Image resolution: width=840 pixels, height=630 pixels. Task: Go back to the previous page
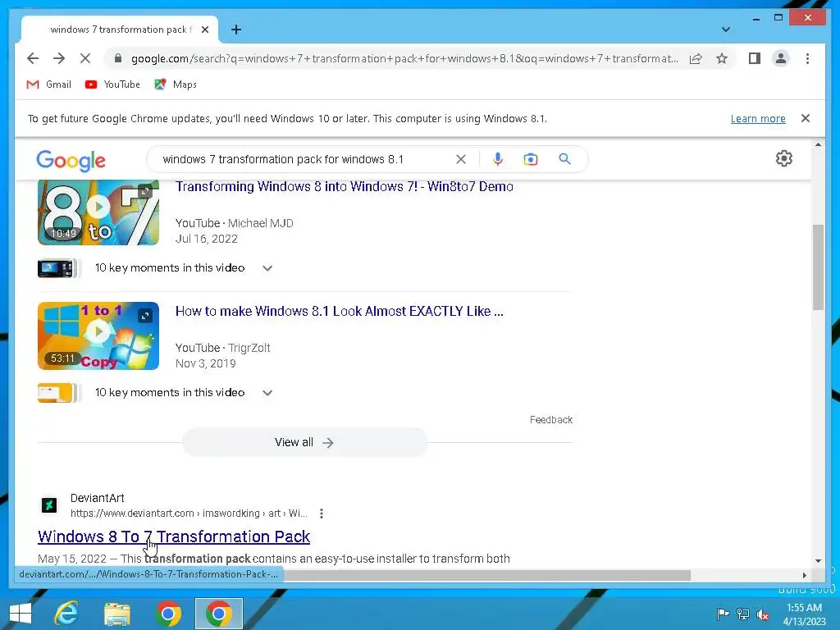click(33, 58)
